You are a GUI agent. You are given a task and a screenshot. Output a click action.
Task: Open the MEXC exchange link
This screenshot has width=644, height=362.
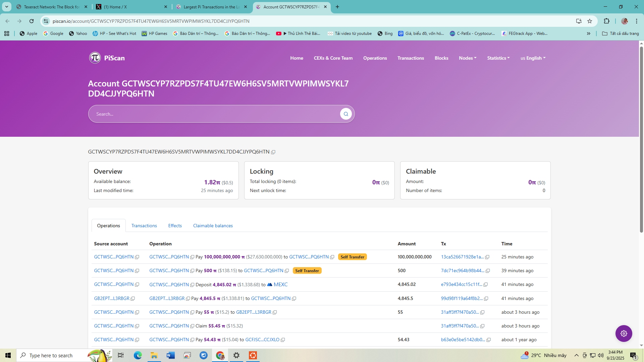point(280,285)
